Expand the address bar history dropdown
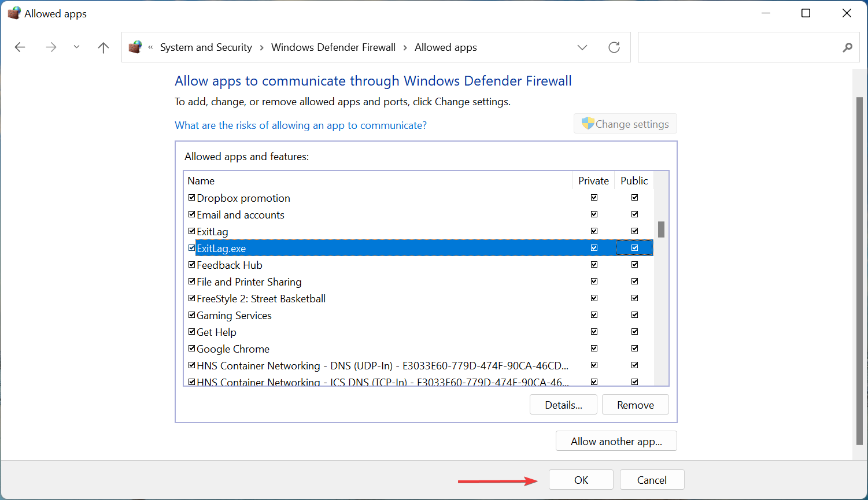This screenshot has width=868, height=500. [582, 47]
